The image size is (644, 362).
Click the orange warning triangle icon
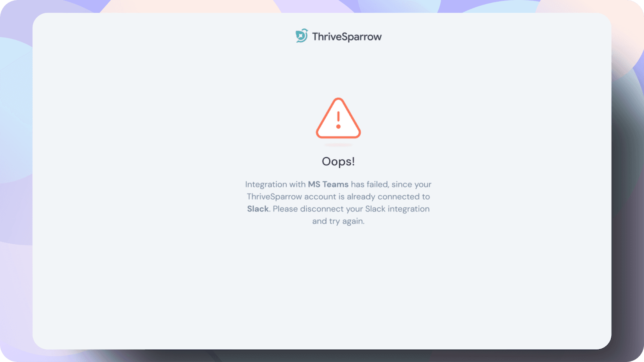338,118
